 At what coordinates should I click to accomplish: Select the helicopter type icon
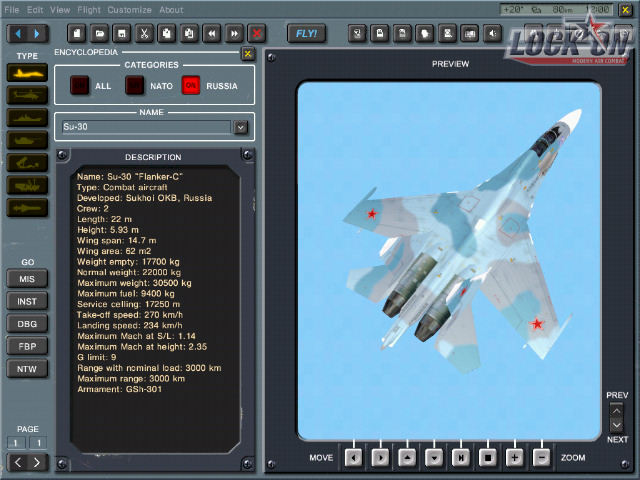pyautogui.click(x=26, y=94)
